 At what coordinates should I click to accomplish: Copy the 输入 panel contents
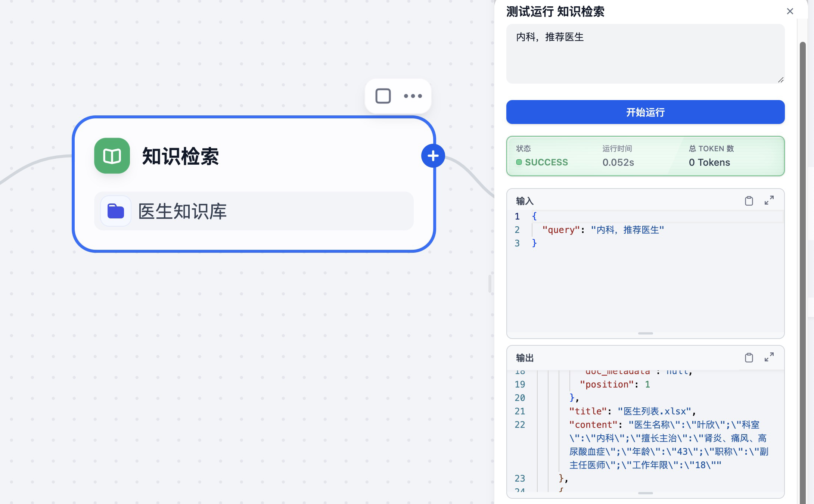click(749, 201)
